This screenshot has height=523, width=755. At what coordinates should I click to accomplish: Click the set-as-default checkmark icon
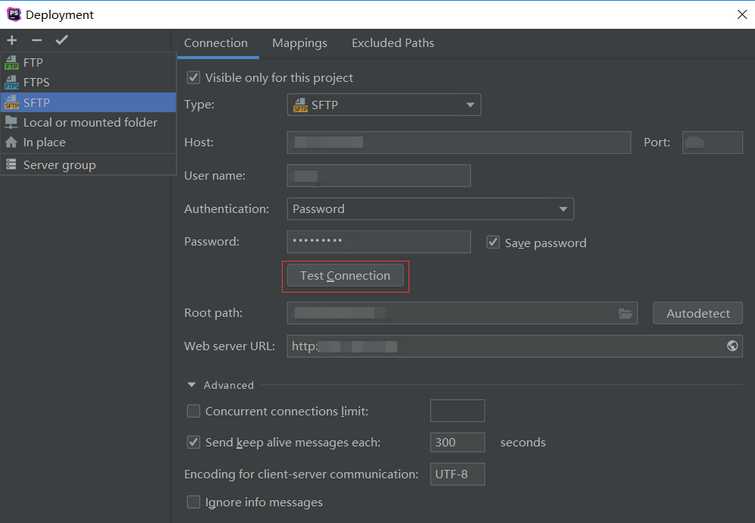[x=62, y=40]
